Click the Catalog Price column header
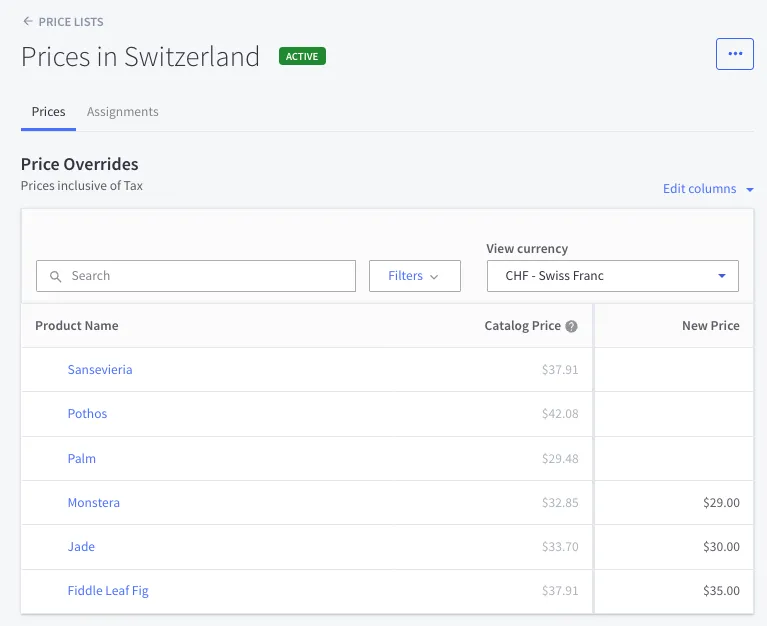767x626 pixels. [522, 326]
